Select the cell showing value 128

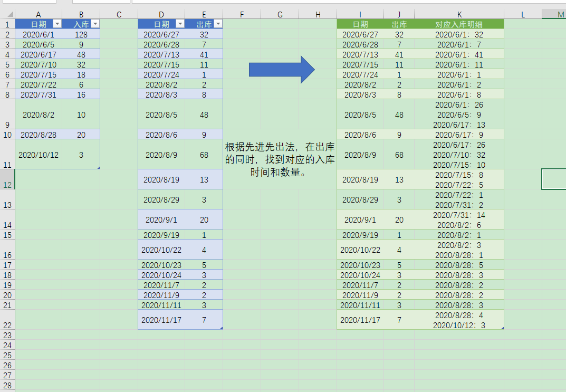[81, 34]
